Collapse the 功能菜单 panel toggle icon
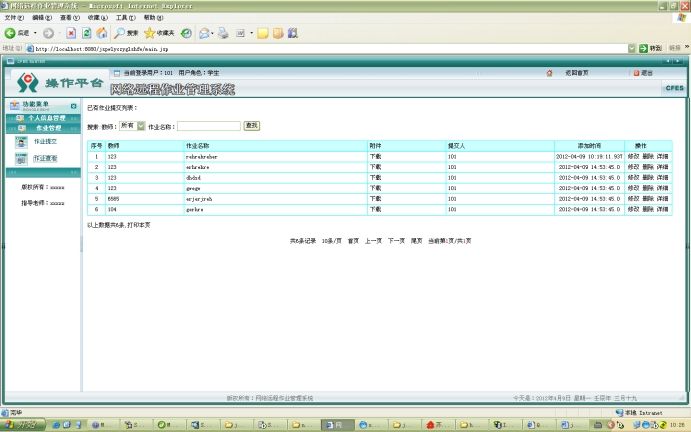This screenshot has width=691, height=432. 74,106
